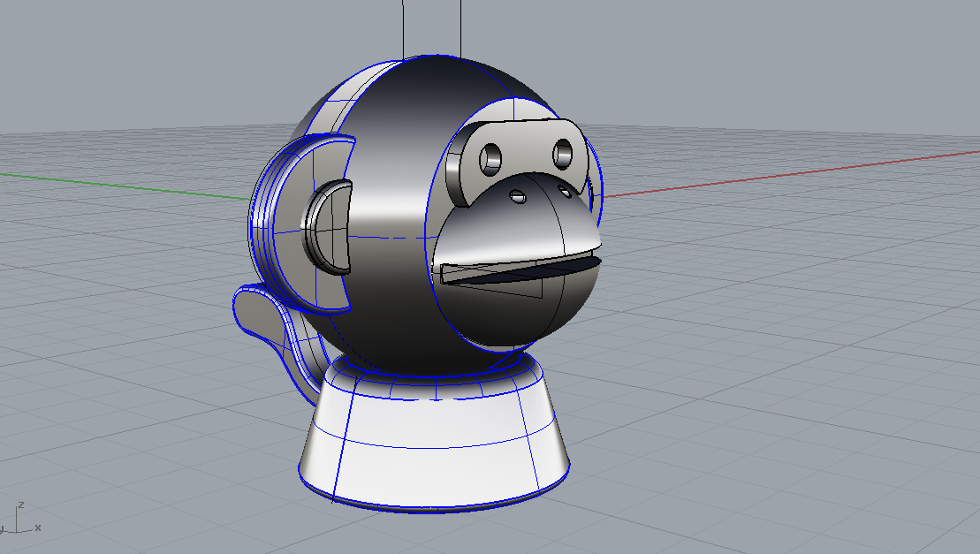Viewport: 980px width, 554px height.
Task: Click the vertical lines above the head
Action: [x=404, y=27]
